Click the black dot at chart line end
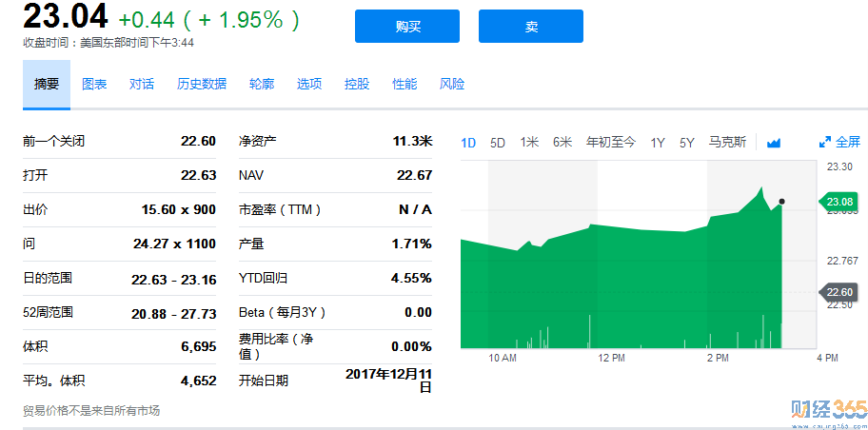Image resolution: width=868 pixels, height=430 pixels. 781,202
